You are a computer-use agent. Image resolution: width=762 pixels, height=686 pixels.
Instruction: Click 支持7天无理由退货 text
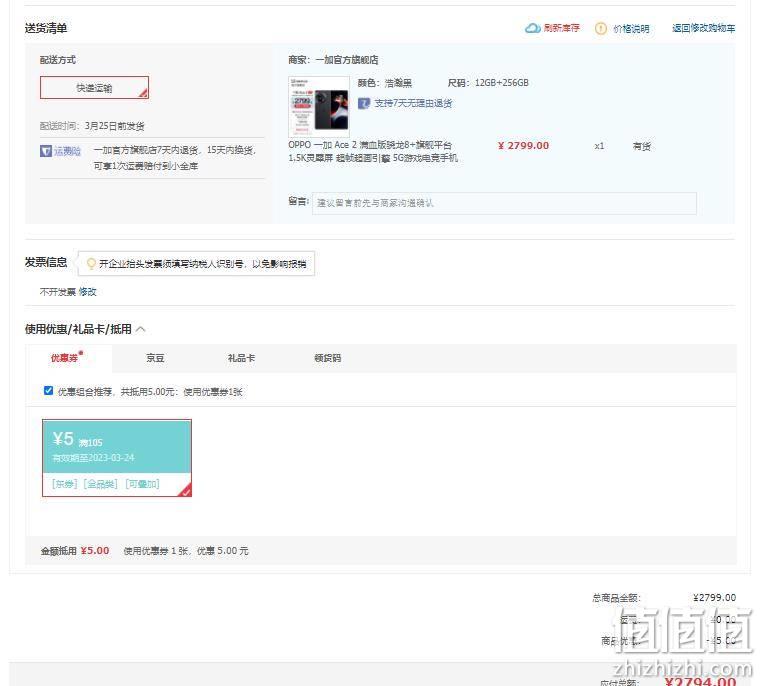(413, 103)
